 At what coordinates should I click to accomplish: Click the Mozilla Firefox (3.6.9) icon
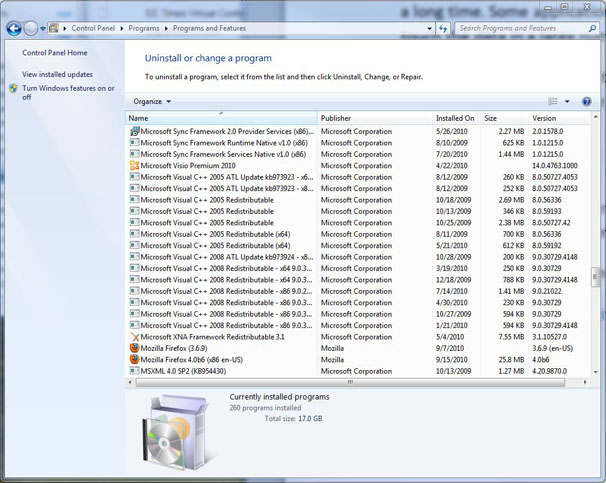coord(135,348)
